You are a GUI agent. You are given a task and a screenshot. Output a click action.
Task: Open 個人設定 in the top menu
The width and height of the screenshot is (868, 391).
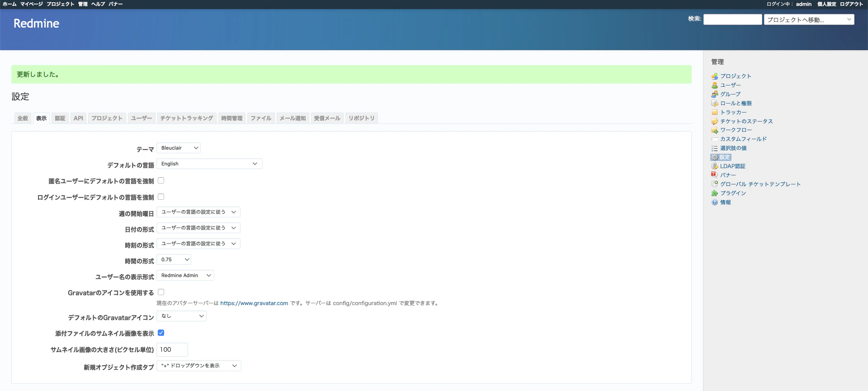[x=826, y=4]
